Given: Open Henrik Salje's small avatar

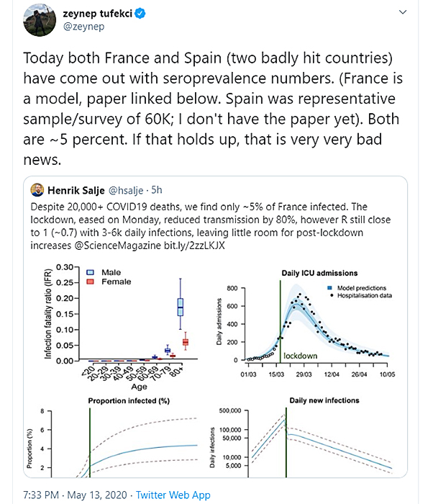Looking at the screenshot, I should pos(37,190).
